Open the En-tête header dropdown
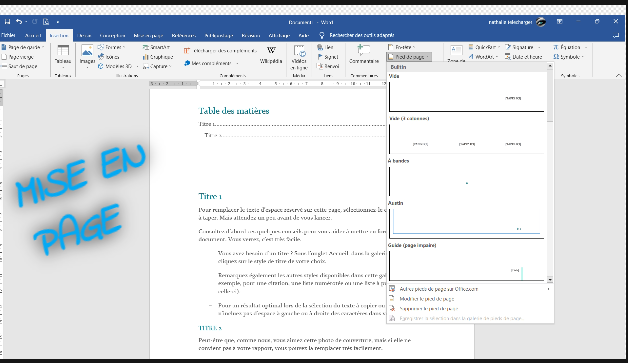Screen dimensions: 628x363 (402, 47)
